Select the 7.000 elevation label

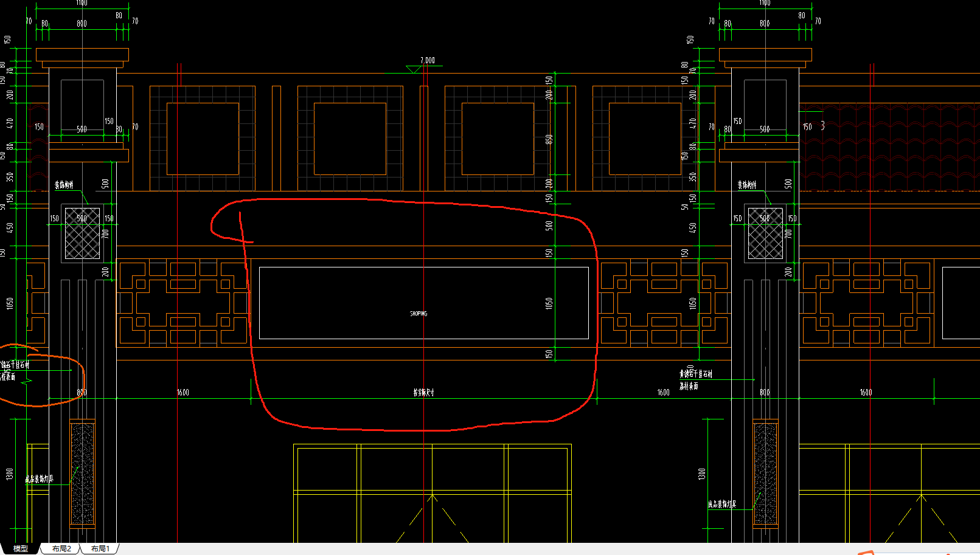click(x=428, y=60)
